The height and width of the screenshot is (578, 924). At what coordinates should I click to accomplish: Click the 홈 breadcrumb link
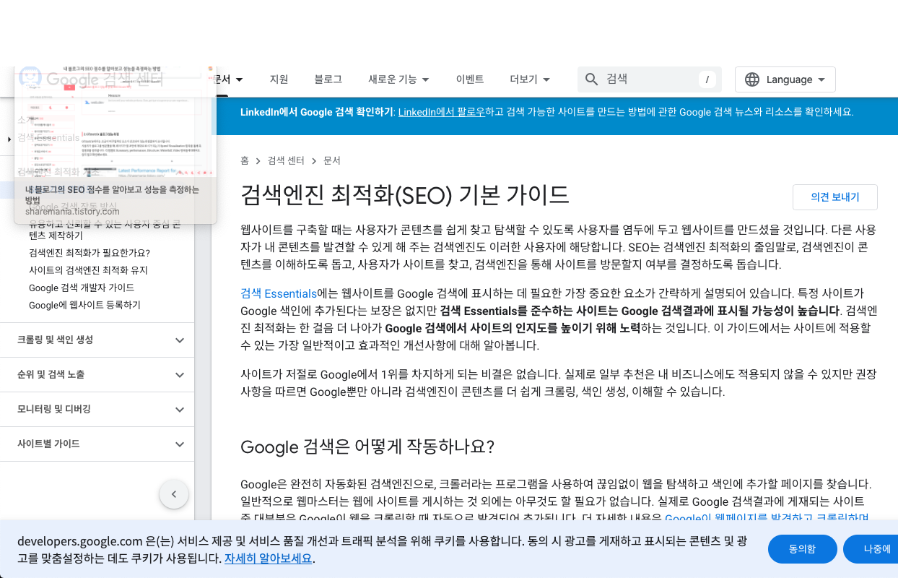click(245, 160)
